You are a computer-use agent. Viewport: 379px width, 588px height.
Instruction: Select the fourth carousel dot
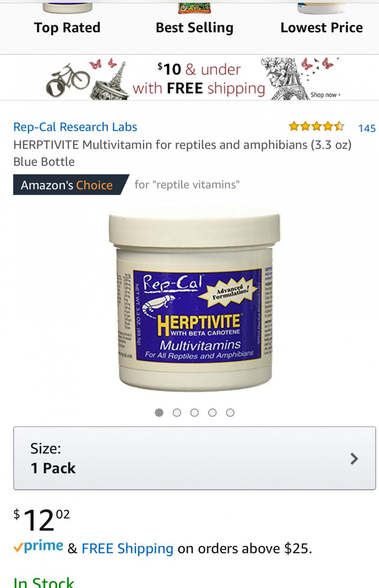click(x=212, y=413)
